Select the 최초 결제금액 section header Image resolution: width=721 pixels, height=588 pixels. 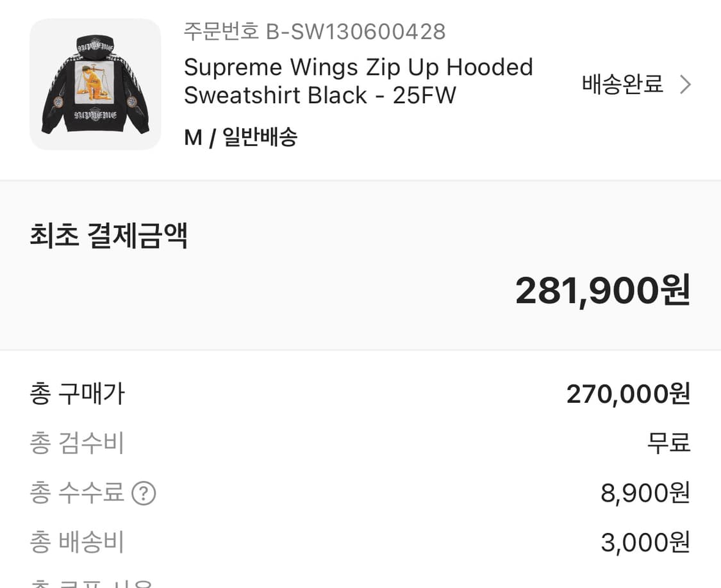pos(109,236)
